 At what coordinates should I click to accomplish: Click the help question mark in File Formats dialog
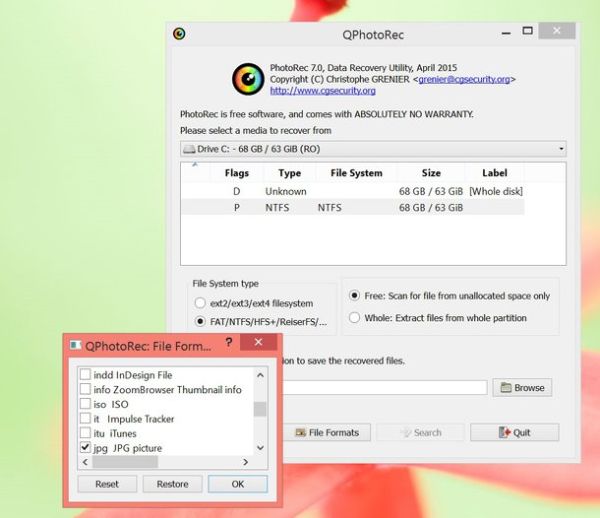pos(229,342)
